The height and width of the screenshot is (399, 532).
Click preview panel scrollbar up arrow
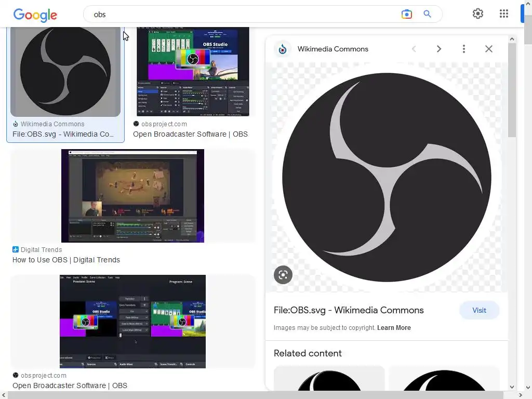point(512,39)
